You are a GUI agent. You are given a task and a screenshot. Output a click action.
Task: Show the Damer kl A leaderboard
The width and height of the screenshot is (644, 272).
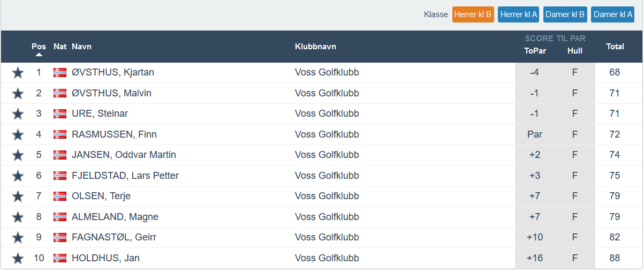pyautogui.click(x=612, y=14)
